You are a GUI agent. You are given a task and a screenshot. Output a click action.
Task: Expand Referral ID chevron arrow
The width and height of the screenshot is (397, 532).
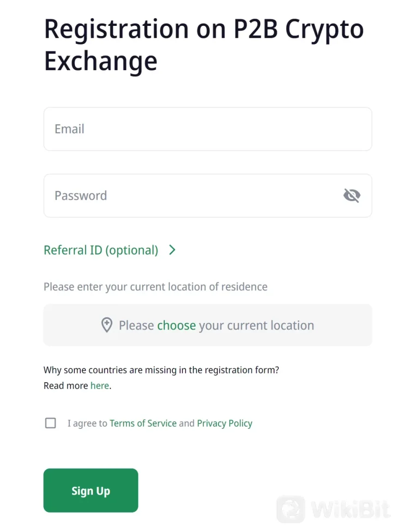(x=172, y=250)
